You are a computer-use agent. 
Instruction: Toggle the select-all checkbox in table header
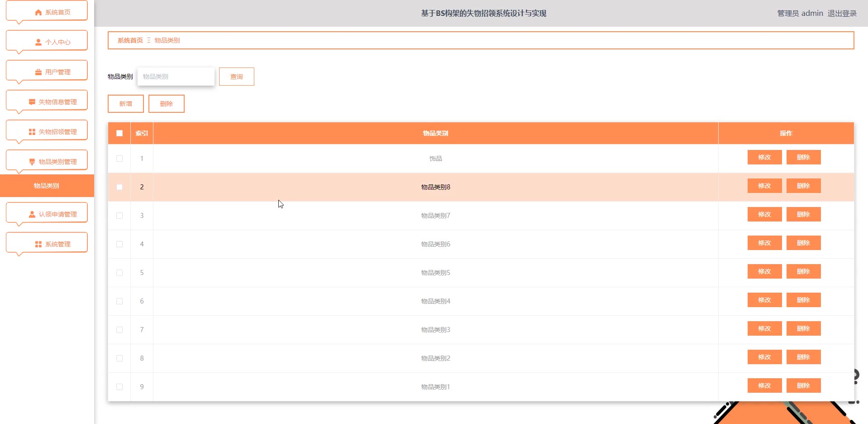coord(119,133)
